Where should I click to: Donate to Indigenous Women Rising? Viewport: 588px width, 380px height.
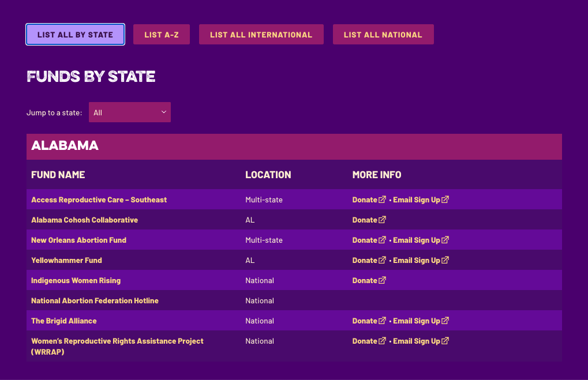[x=369, y=281]
